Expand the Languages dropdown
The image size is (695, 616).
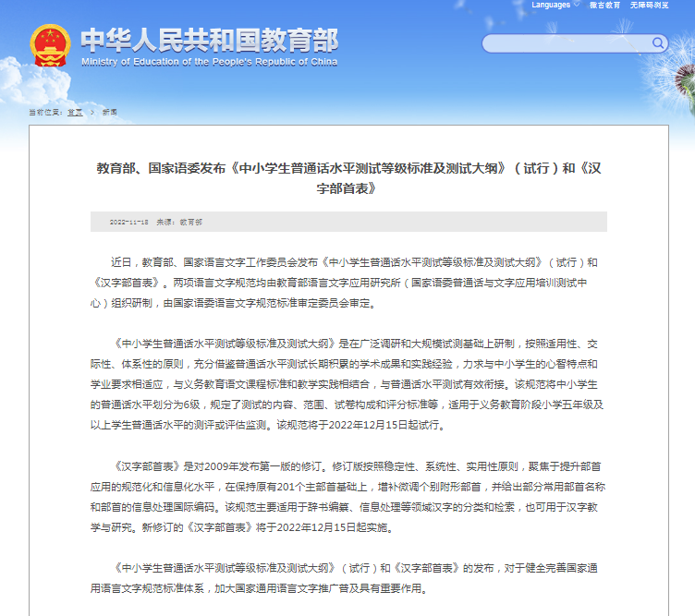click(x=555, y=5)
